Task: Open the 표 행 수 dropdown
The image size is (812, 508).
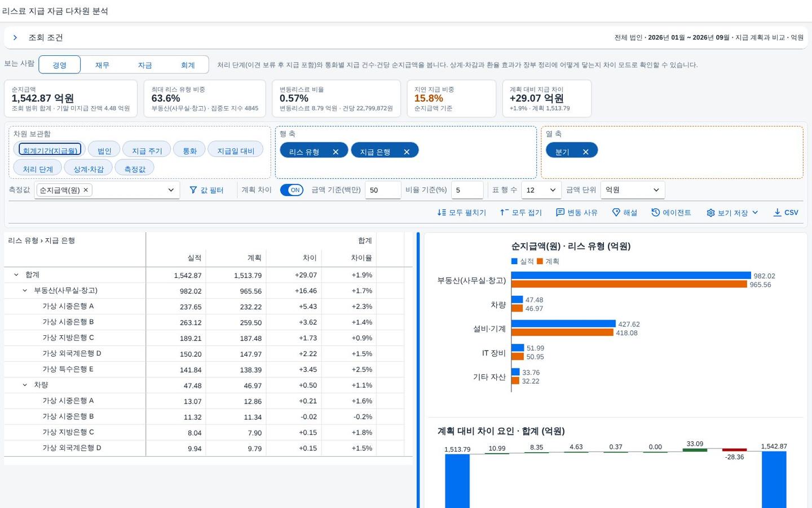Action: pyautogui.click(x=541, y=190)
